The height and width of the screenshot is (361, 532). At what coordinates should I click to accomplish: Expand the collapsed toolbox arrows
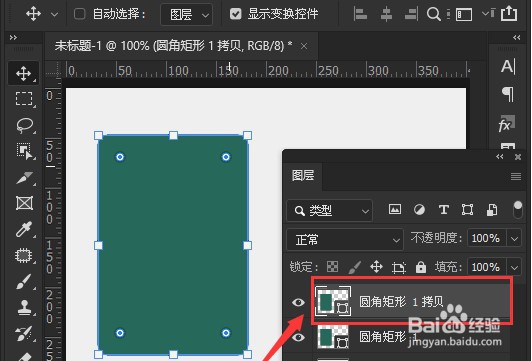(x=13, y=37)
